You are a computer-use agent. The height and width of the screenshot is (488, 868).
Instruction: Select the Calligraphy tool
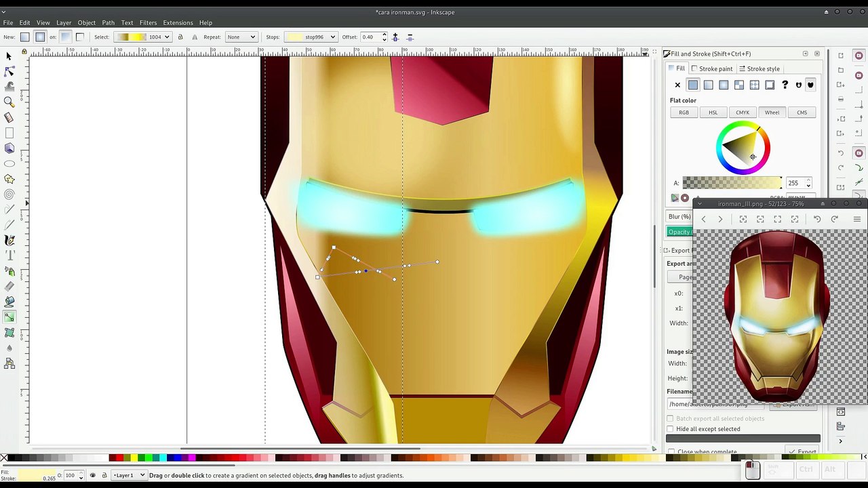pyautogui.click(x=9, y=241)
